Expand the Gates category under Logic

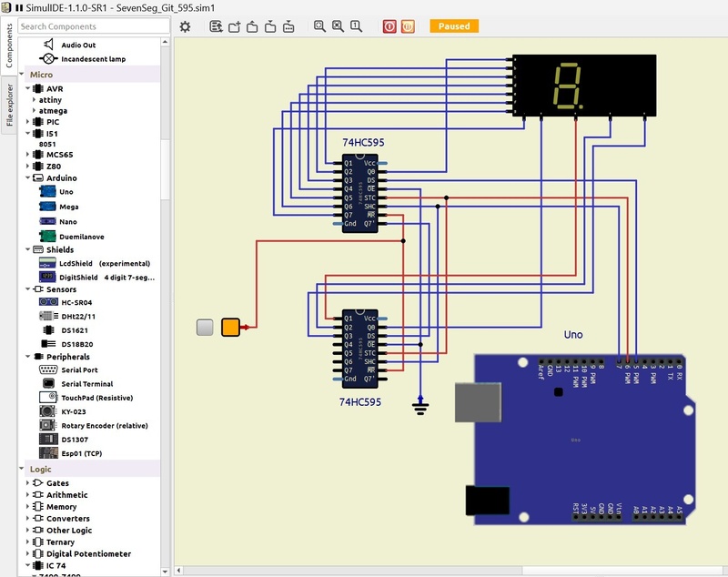click(28, 483)
